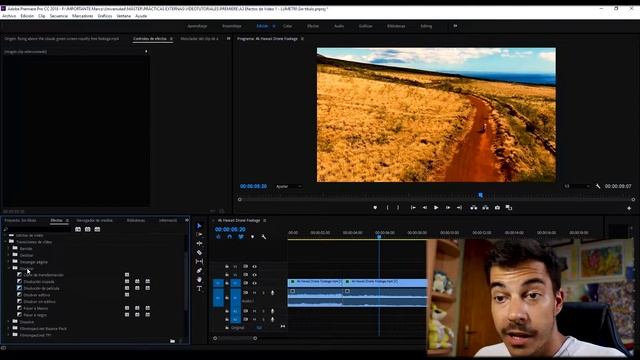Click the Mark Out button
This screenshot has width=640, height=360.
(398, 208)
